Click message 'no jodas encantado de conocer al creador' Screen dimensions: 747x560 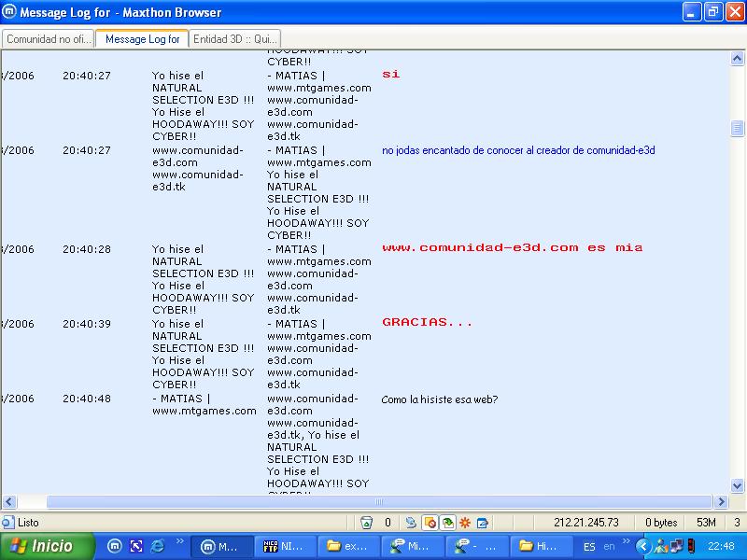coord(518,150)
